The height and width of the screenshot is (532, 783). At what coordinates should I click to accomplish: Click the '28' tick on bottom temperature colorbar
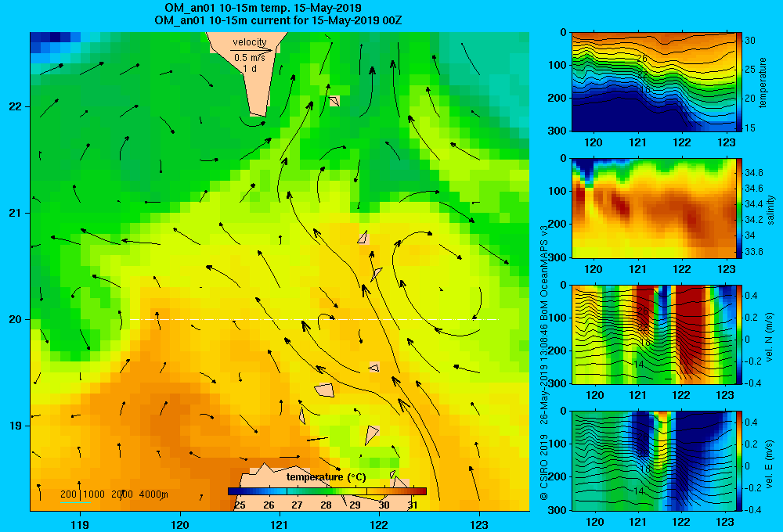coord(326,505)
